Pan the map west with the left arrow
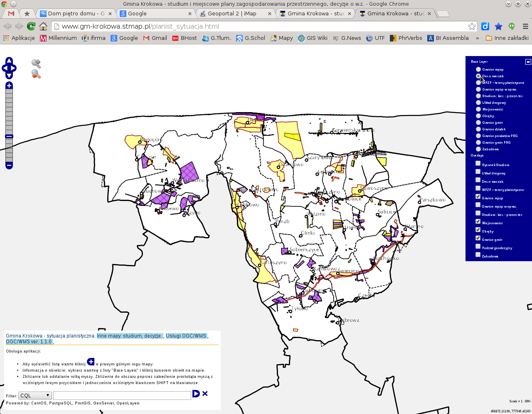 coord(5,68)
